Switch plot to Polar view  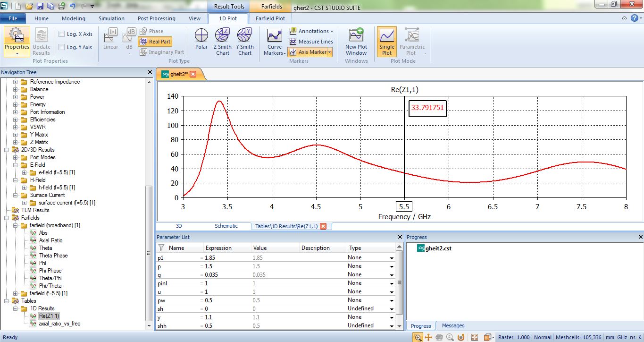pyautogui.click(x=201, y=39)
